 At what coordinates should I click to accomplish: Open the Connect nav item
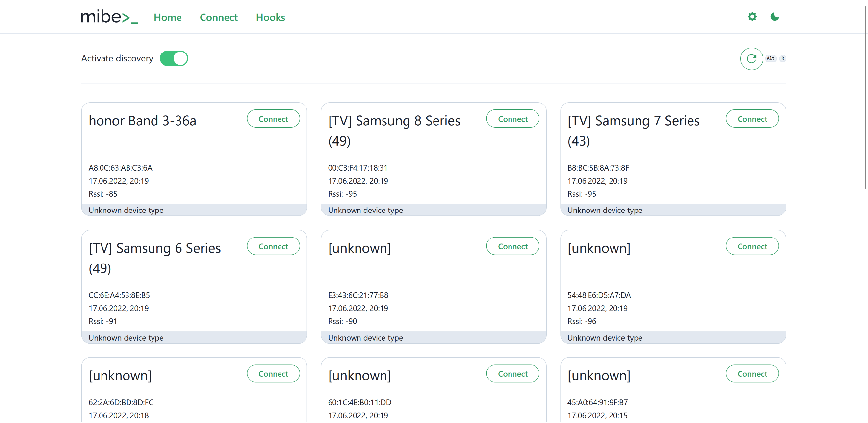tap(219, 17)
